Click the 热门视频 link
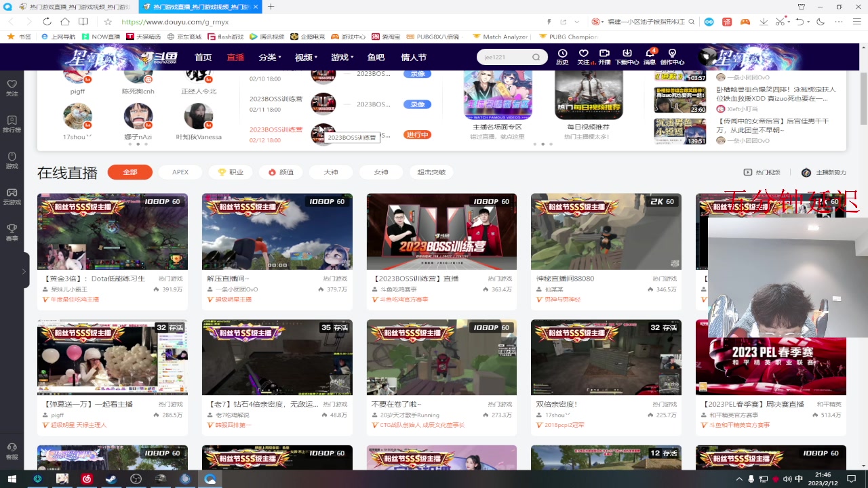The width and height of the screenshot is (868, 488). 762,172
